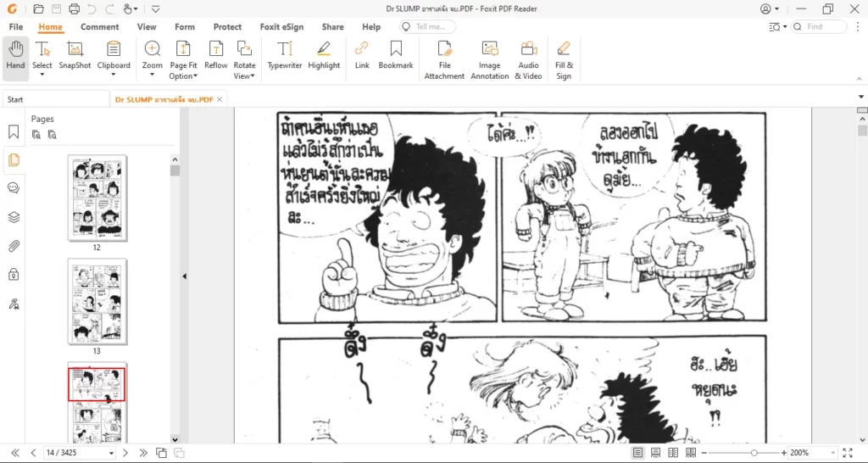Image resolution: width=868 pixels, height=463 pixels.
Task: Add a File Attachment
Action: 444,60
